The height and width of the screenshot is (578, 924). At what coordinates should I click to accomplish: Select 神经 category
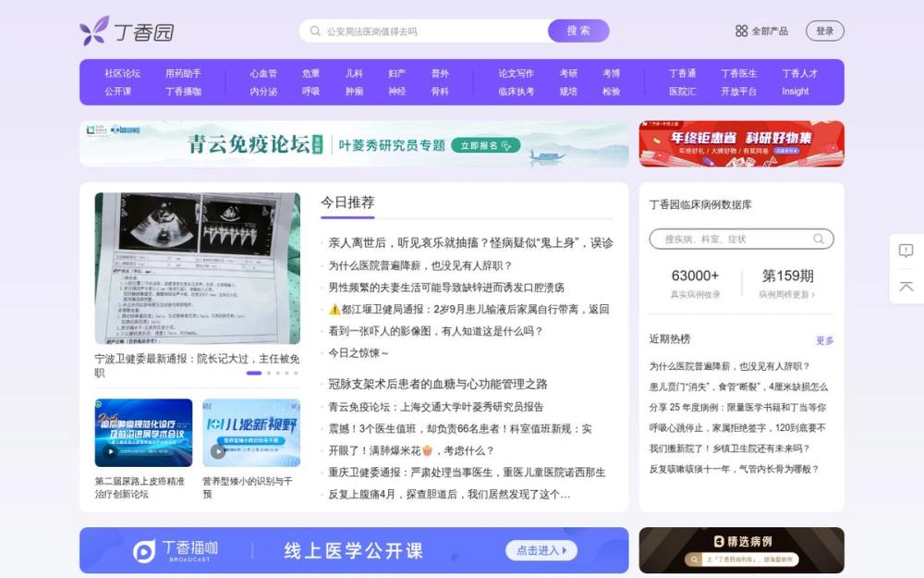[x=396, y=92]
